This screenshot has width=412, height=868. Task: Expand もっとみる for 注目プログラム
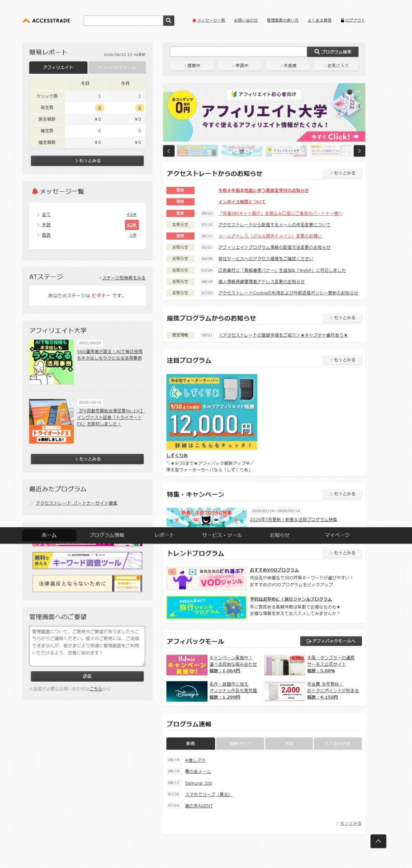tap(342, 360)
